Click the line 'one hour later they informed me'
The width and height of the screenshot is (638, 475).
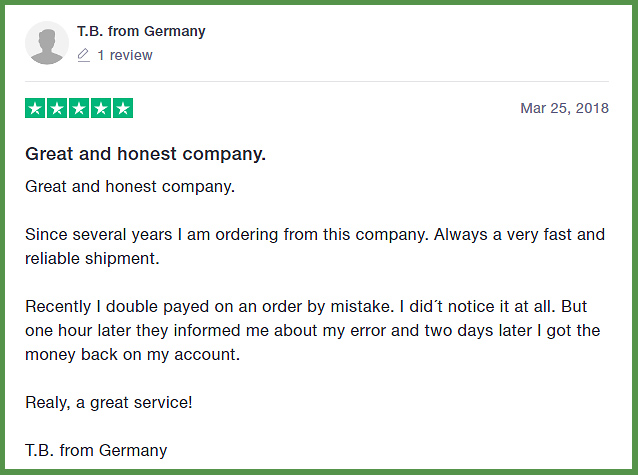(312, 331)
